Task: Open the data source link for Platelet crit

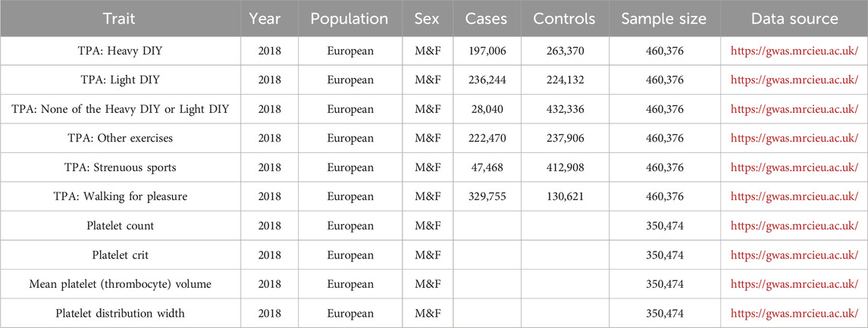Action: (x=794, y=255)
